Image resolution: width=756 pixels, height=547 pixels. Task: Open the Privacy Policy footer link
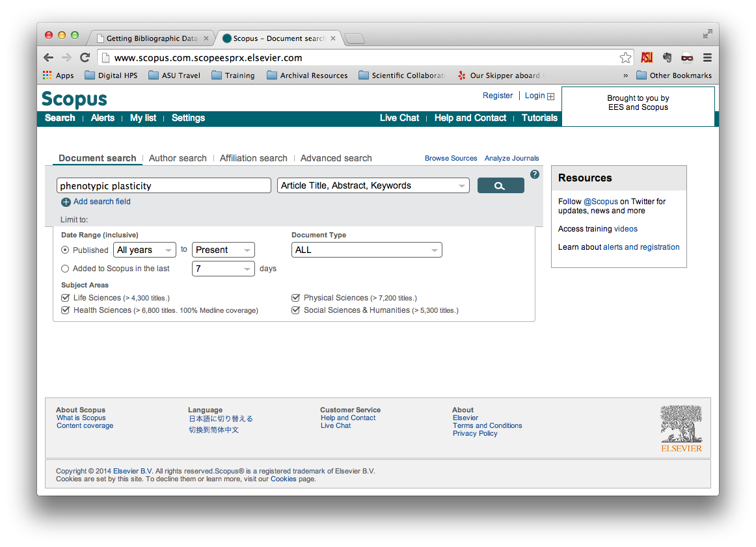(x=475, y=433)
